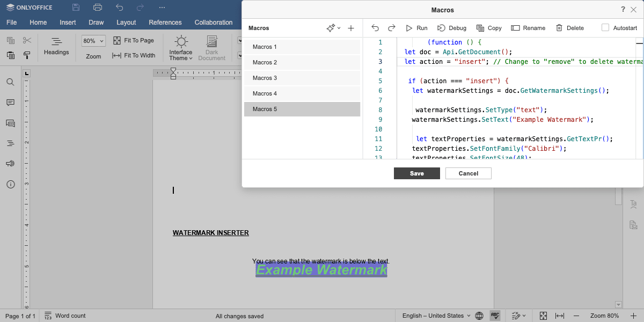Open the Headings navigation panel in left sidebar

(x=10, y=143)
